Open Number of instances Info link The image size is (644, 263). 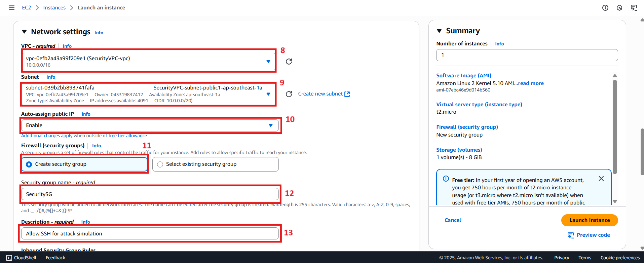499,44
